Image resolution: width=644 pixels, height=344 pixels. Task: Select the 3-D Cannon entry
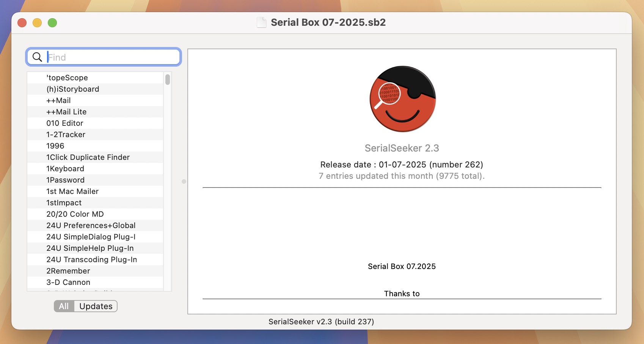click(95, 282)
